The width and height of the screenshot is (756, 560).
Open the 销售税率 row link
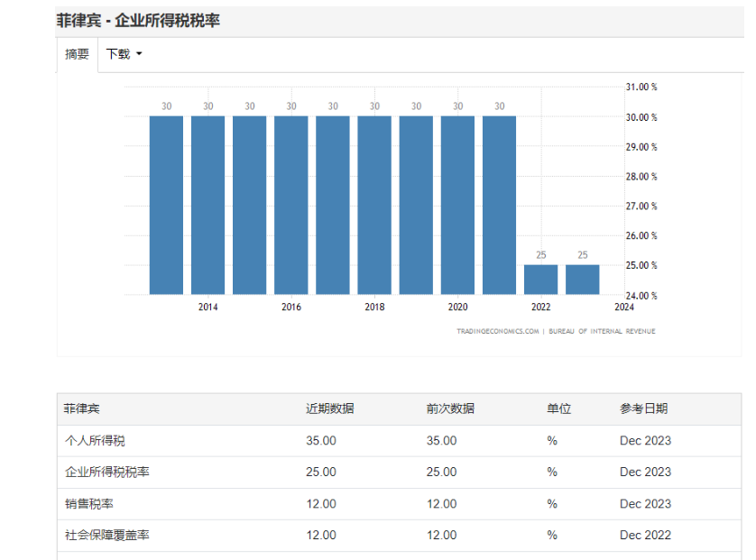coord(89,503)
